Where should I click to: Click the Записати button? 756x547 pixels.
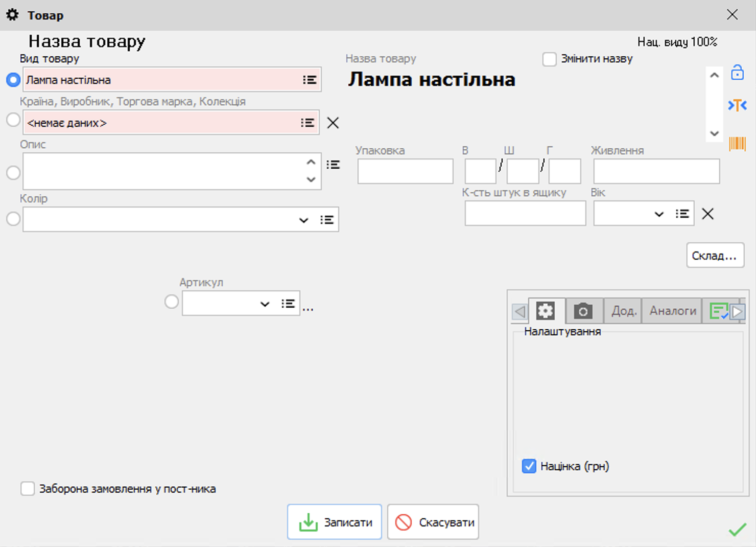point(335,522)
